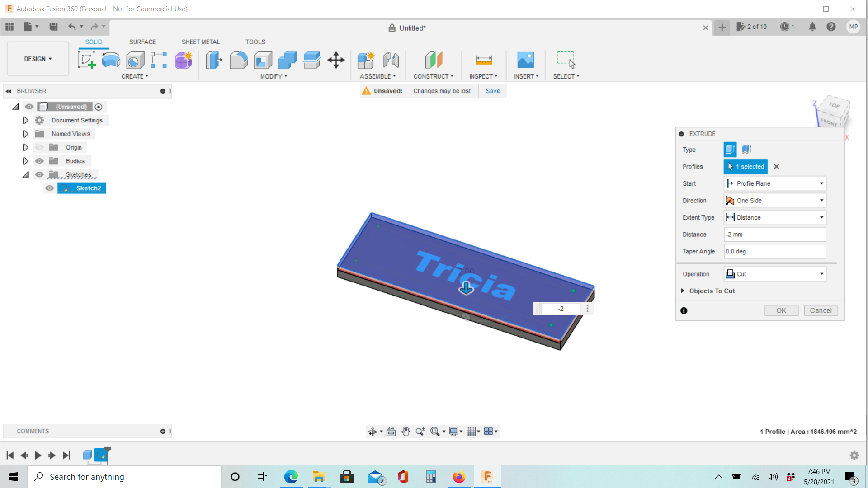The height and width of the screenshot is (488, 868).
Task: Select the Joint tool icon
Action: pyautogui.click(x=391, y=60)
